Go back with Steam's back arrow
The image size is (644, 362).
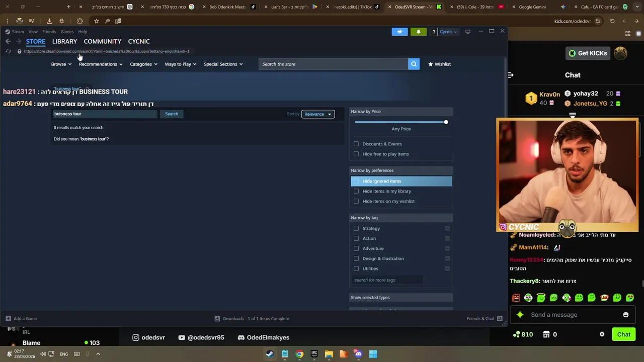tap(8, 41)
